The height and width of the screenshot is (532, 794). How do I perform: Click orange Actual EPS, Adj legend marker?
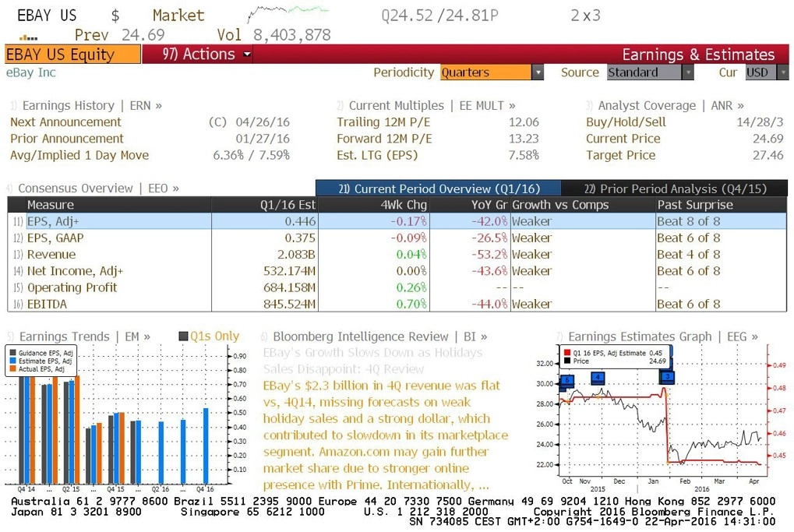click(x=12, y=369)
